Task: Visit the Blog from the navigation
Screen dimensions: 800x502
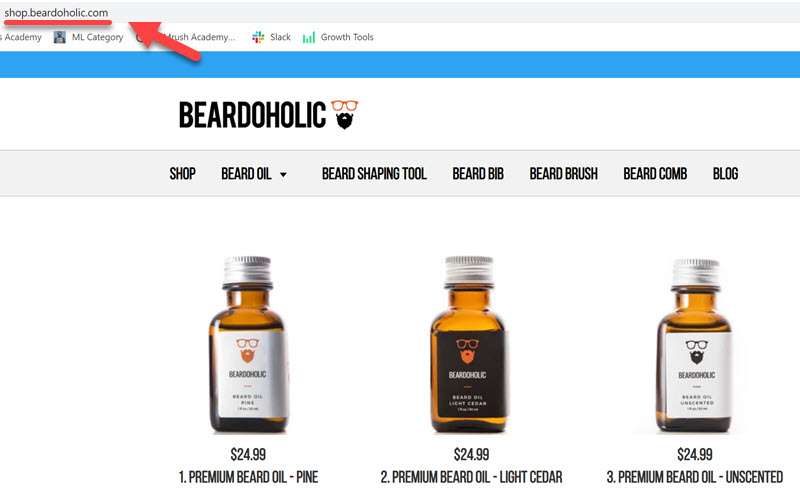Action: pyautogui.click(x=726, y=174)
